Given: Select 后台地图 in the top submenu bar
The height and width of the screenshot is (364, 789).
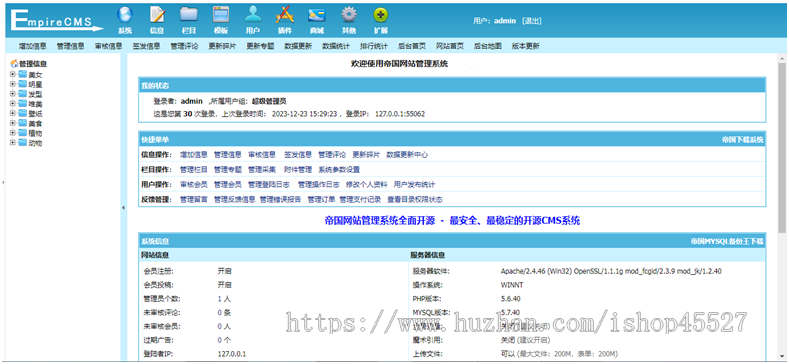Looking at the screenshot, I should coord(488,46).
